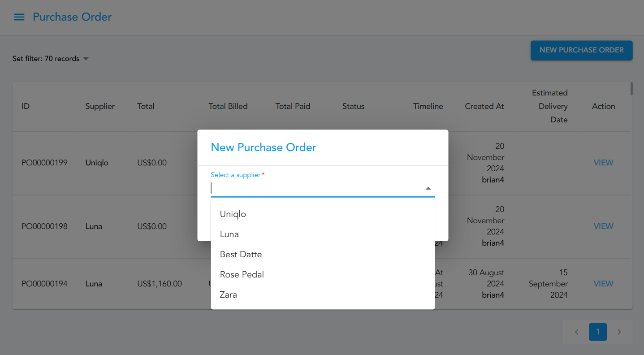Screen dimensions: 644x355
Task: Focus the Select a supplier input field
Action: click(314, 188)
